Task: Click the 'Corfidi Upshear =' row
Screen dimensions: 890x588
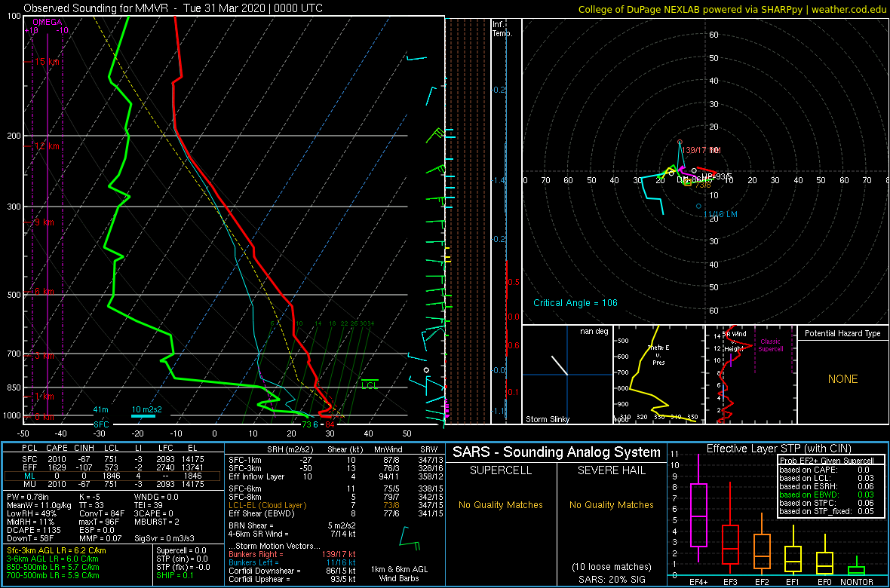Action: coord(293,579)
